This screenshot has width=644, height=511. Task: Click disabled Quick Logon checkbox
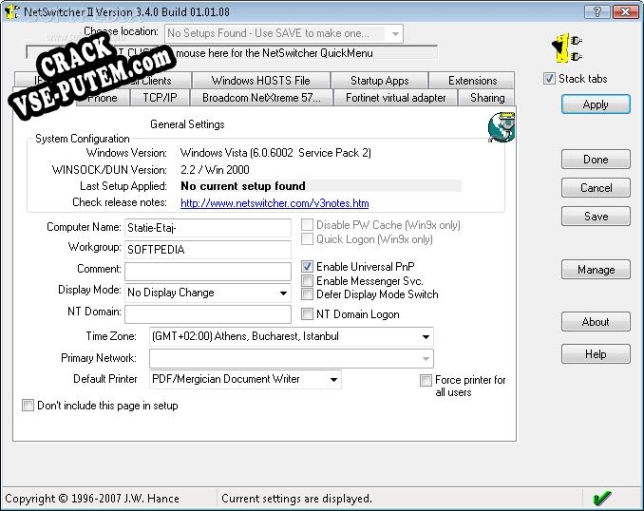click(307, 239)
